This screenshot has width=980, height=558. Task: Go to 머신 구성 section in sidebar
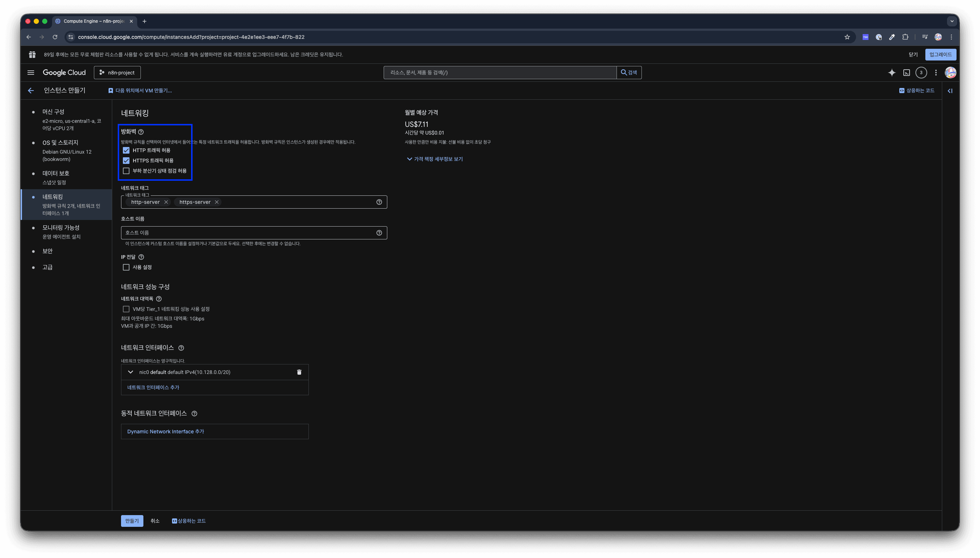click(53, 111)
